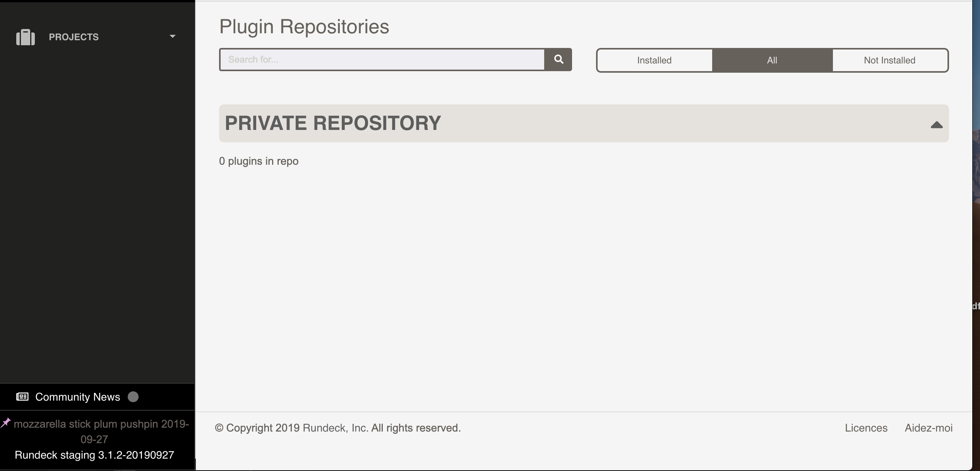Select the search magnifier icon
Viewport: 980px width, 471px height.
558,59
